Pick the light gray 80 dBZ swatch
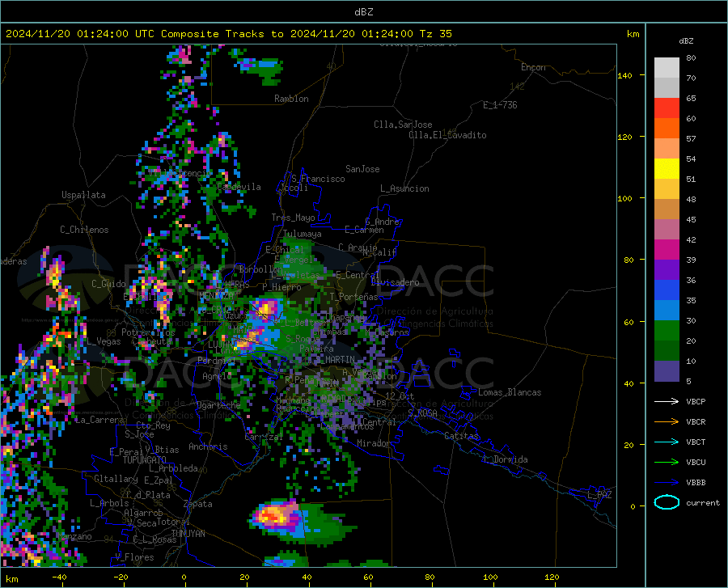The height and width of the screenshot is (588, 728). point(667,68)
